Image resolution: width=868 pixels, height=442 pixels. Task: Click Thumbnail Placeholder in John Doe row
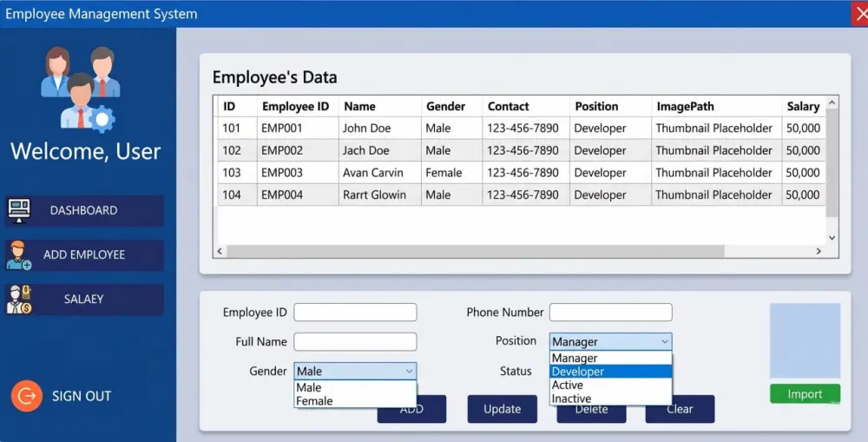[x=717, y=128]
